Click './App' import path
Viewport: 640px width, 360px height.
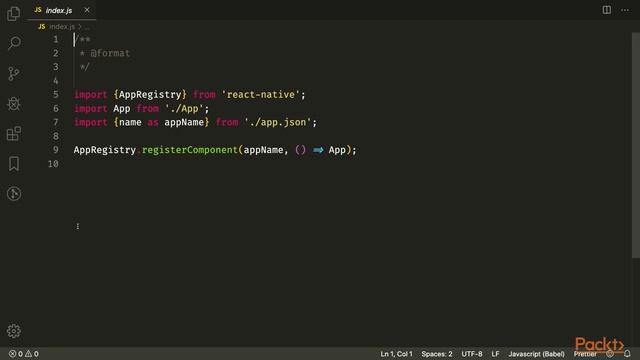(x=184, y=109)
